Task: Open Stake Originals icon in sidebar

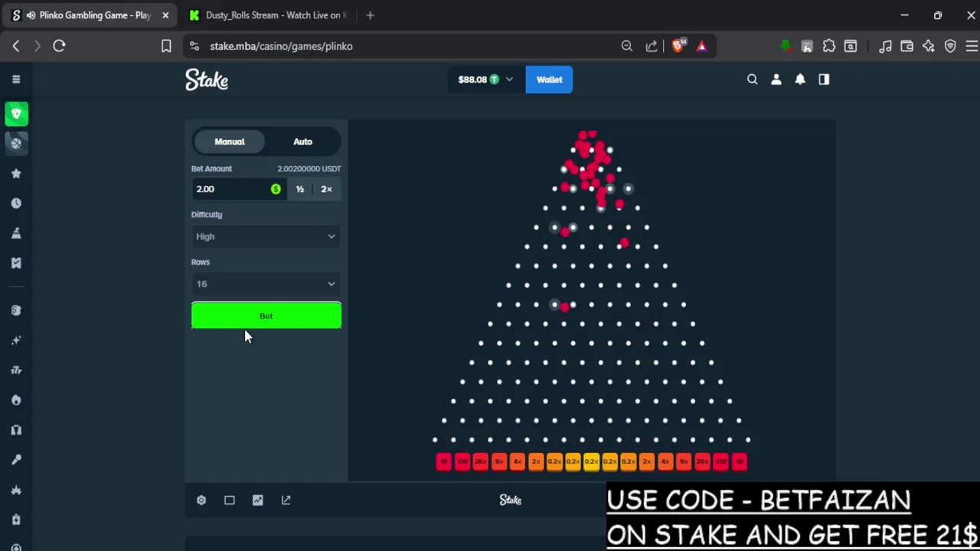Action: click(x=16, y=310)
